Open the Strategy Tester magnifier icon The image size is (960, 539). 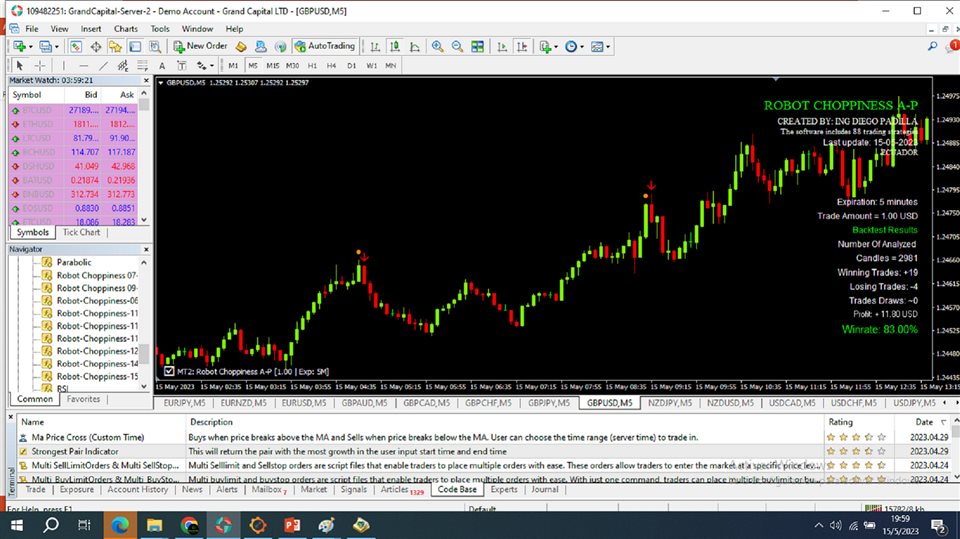[x=155, y=47]
